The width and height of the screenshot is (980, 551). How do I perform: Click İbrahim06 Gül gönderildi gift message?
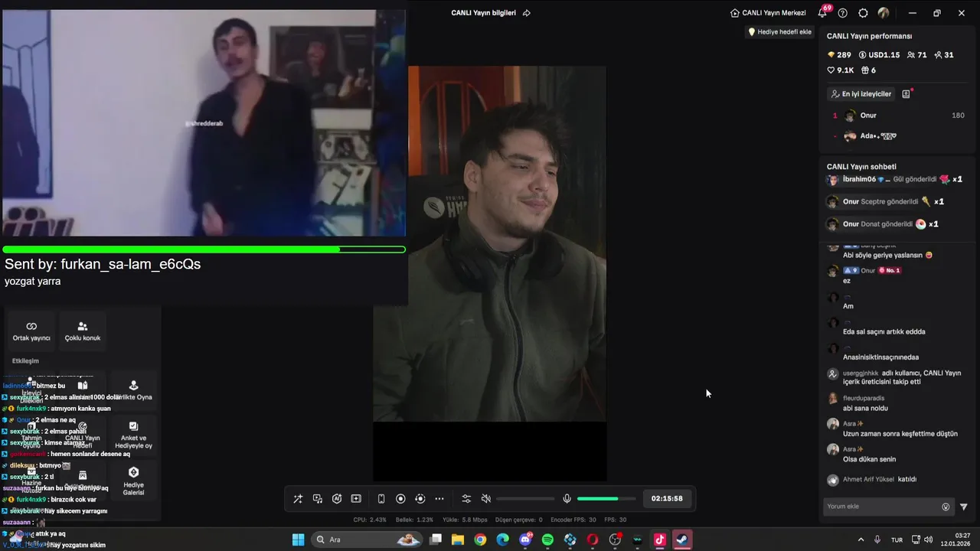click(x=894, y=180)
